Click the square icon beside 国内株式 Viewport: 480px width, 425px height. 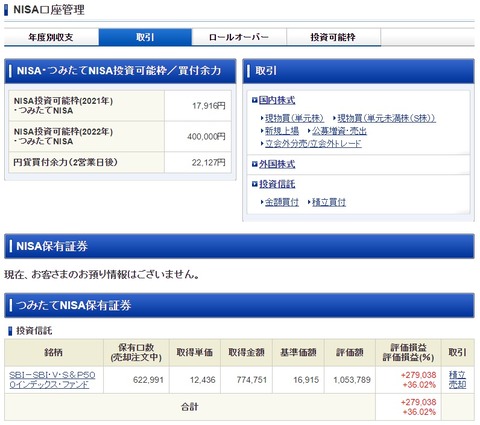click(x=255, y=100)
